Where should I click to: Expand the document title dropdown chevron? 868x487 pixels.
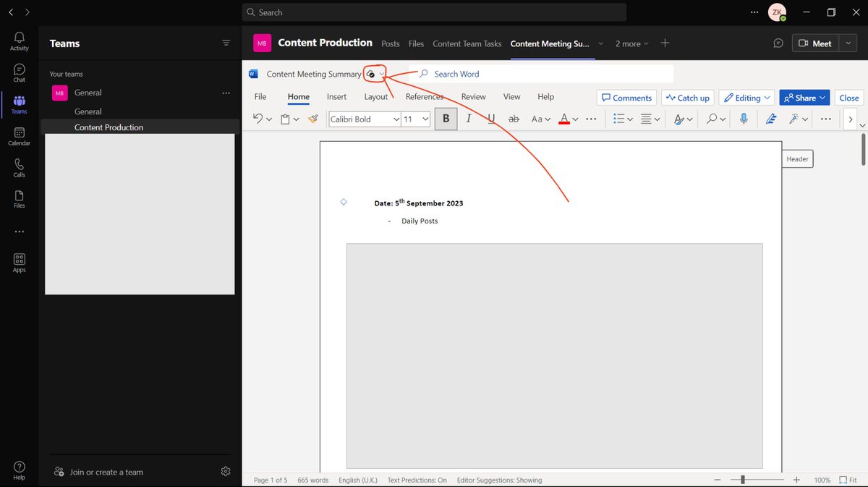click(382, 74)
